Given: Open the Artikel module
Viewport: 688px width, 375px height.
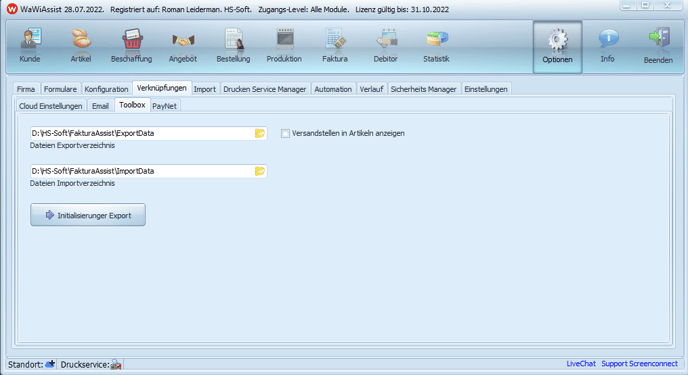Looking at the screenshot, I should (x=81, y=46).
